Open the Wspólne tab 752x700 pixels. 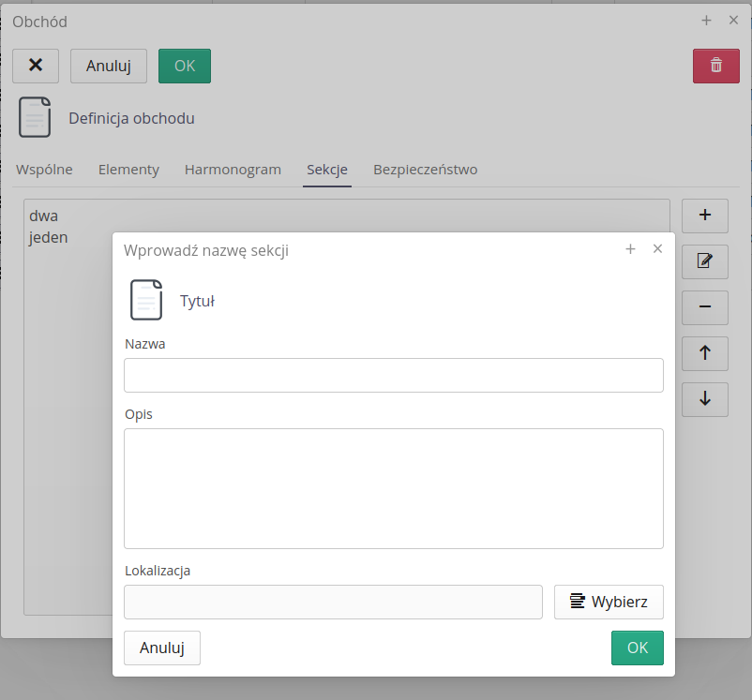tap(44, 170)
